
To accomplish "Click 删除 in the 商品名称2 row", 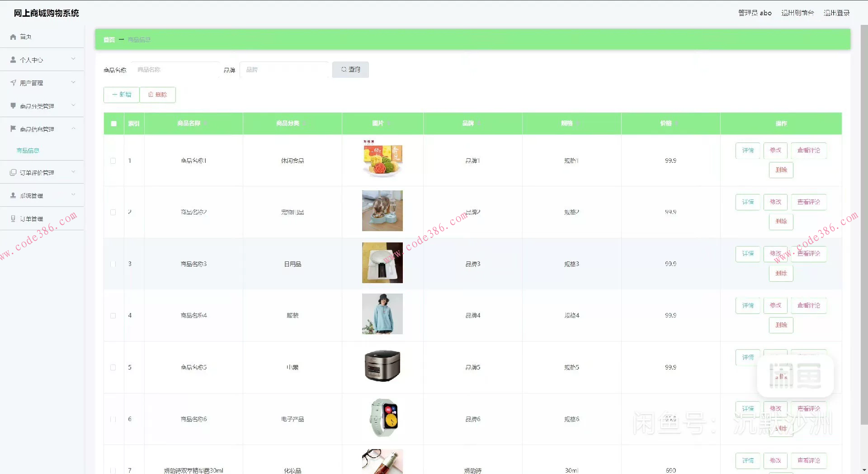I will click(781, 222).
